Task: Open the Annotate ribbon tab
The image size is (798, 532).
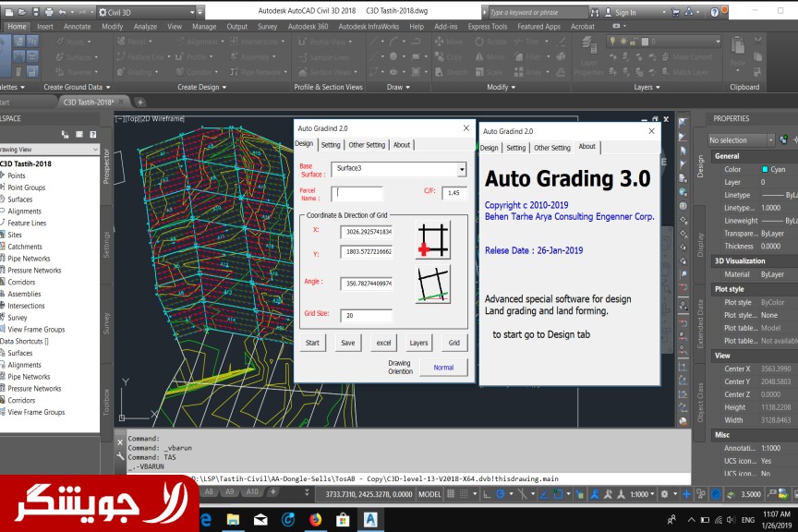Action: (x=77, y=27)
